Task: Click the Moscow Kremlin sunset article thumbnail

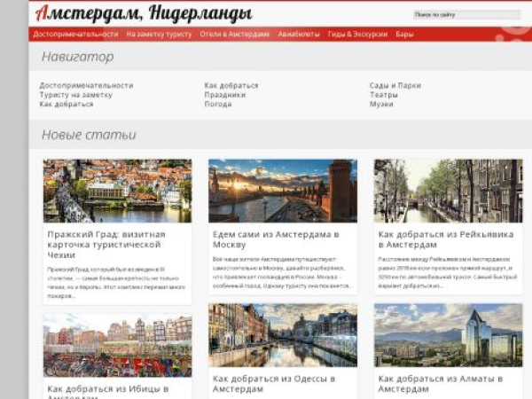Action: point(283,191)
